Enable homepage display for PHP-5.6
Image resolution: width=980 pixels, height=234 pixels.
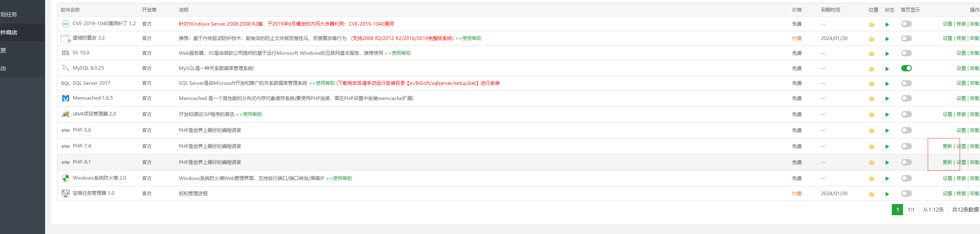906,130
